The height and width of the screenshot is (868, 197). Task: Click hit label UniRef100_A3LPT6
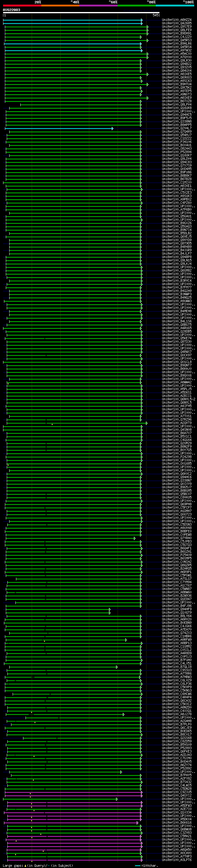tap(177, 860)
